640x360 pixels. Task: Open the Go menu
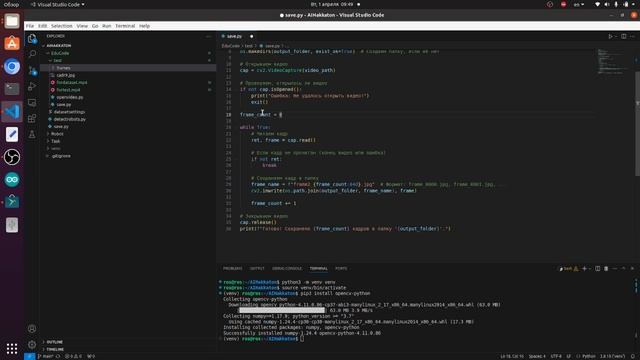[x=95, y=26]
